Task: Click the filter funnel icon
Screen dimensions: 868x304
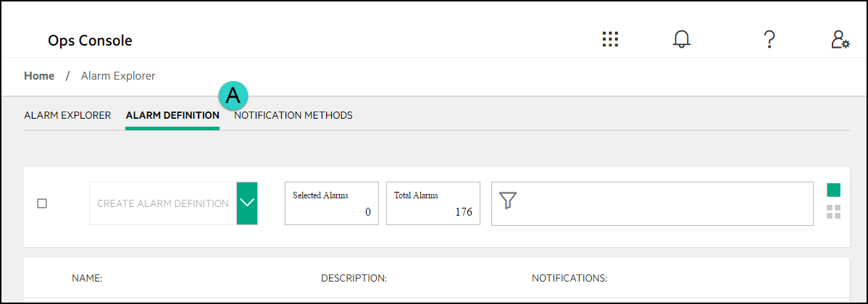Action: click(508, 201)
